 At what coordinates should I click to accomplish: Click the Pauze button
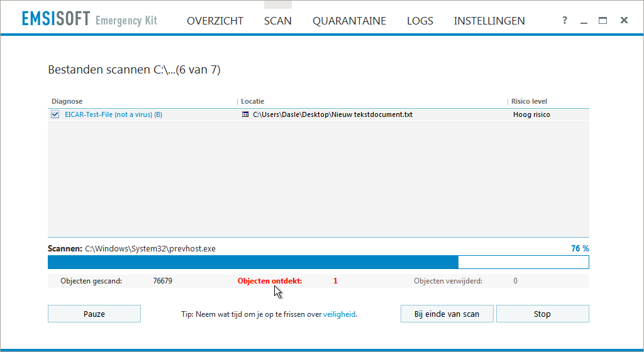94,314
